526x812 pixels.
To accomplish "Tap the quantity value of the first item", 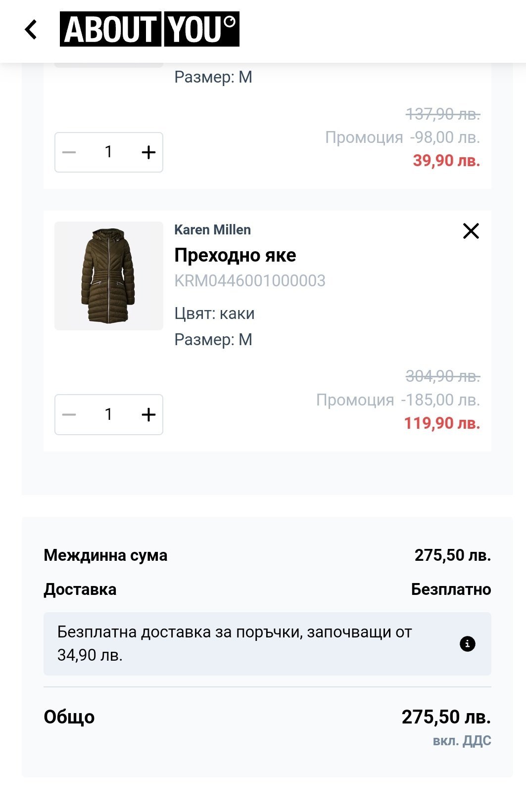I will pos(108,152).
